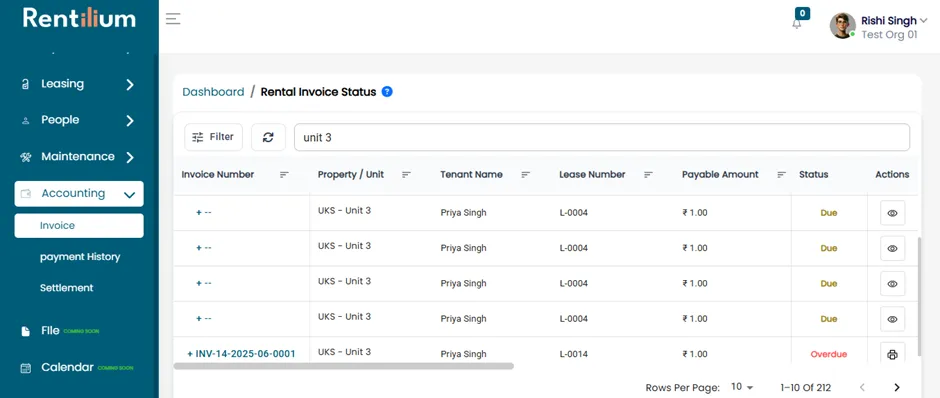
Task: Click the Maintenance tools icon
Action: 26,157
